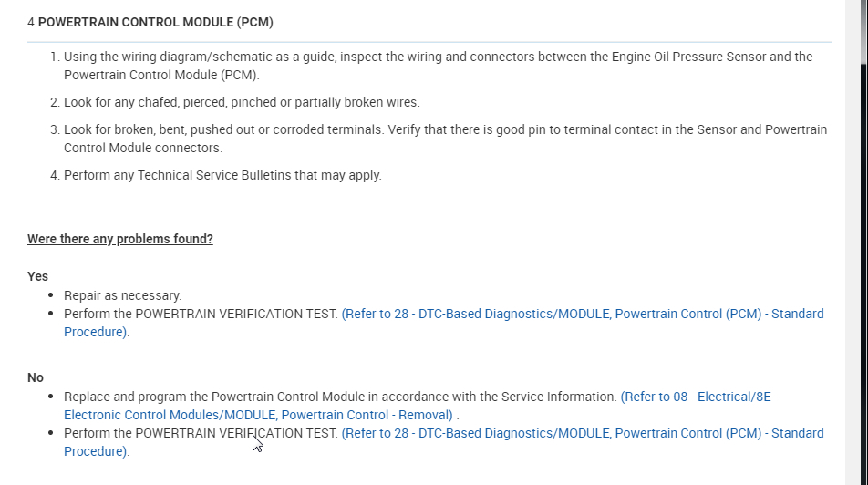Click the words 'Service Information' in the No section
The height and width of the screenshot is (485, 868).
coord(557,397)
